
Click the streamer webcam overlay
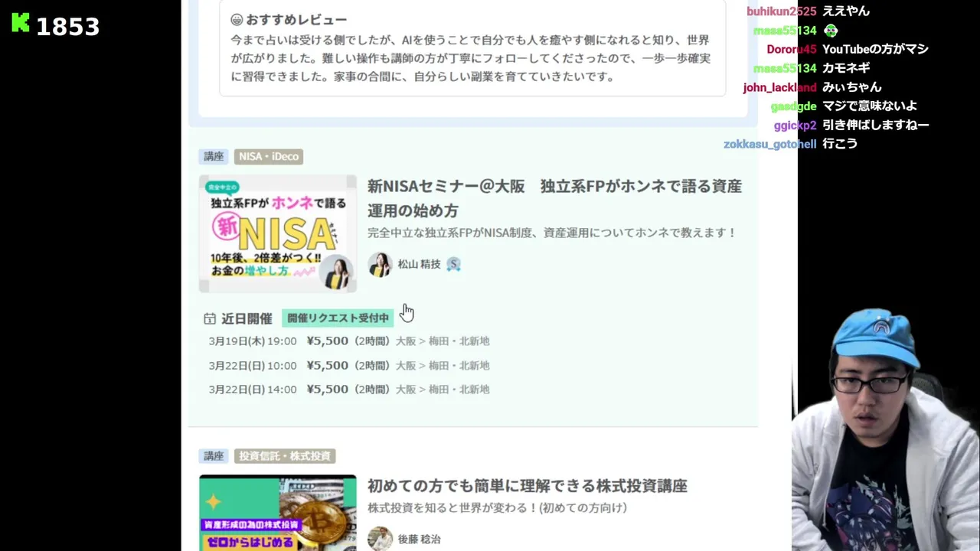point(886,430)
